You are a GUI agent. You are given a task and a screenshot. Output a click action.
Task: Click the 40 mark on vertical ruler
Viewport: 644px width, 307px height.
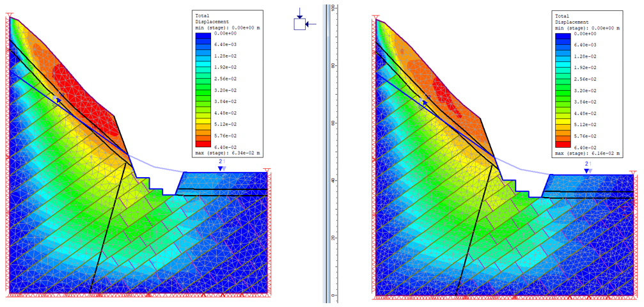point(333,180)
